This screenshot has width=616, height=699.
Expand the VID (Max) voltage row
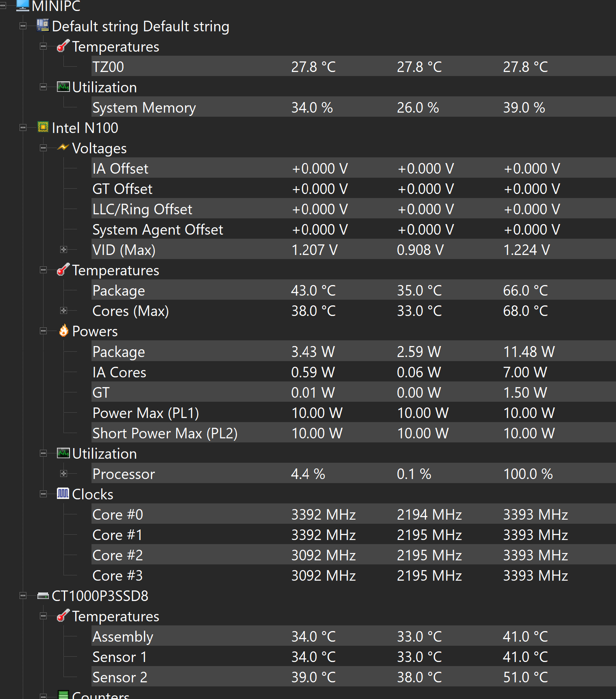pos(63,249)
